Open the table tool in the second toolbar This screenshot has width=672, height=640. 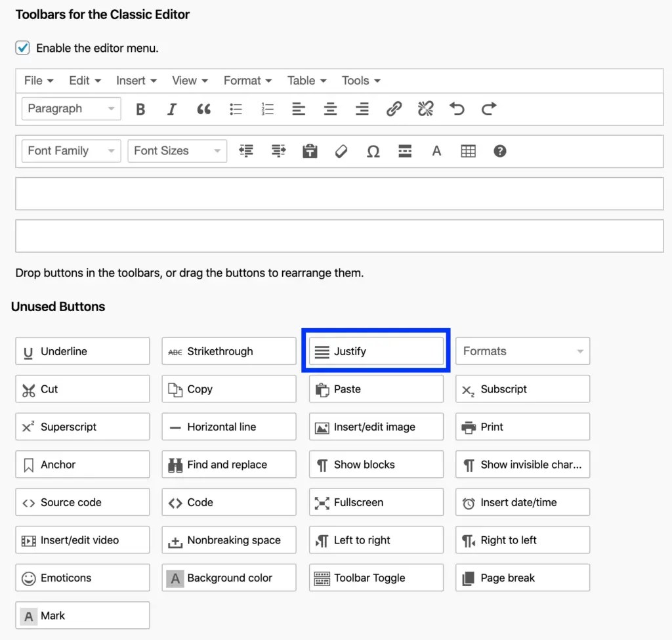(468, 151)
